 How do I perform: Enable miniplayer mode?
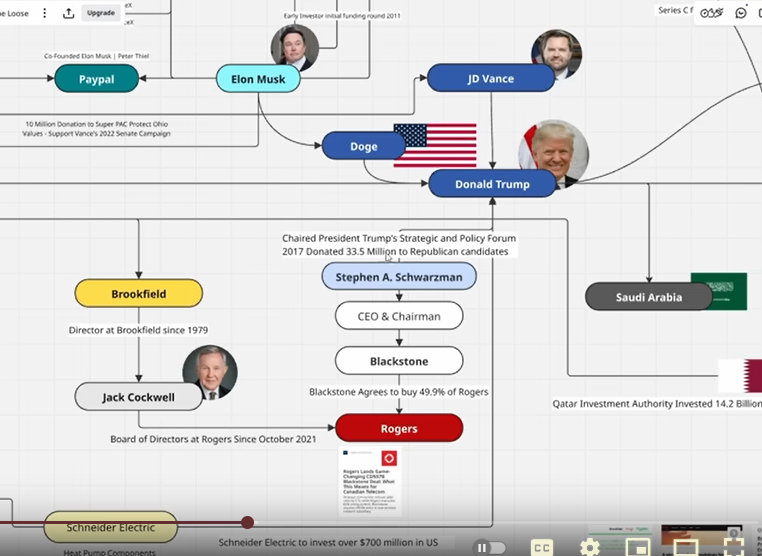(638, 547)
